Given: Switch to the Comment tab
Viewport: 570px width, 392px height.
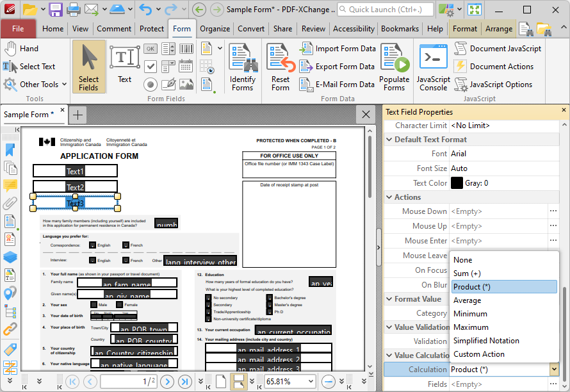Looking at the screenshot, I should click(x=114, y=29).
